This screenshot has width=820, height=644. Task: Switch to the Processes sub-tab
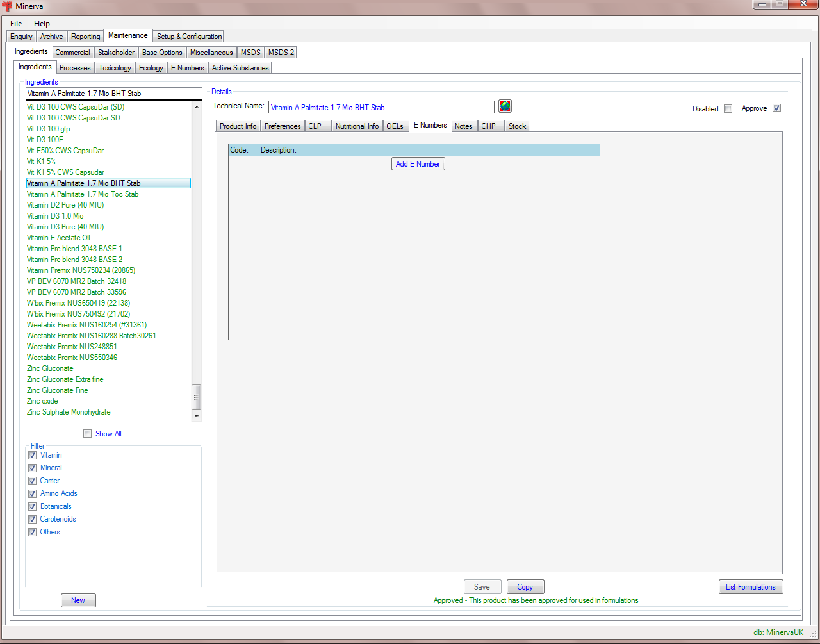75,68
